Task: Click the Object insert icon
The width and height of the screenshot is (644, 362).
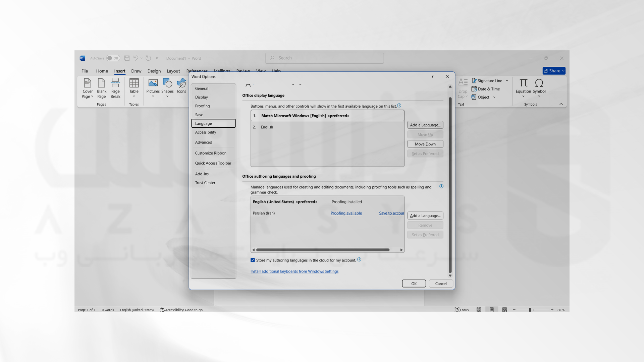Action: tap(474, 97)
